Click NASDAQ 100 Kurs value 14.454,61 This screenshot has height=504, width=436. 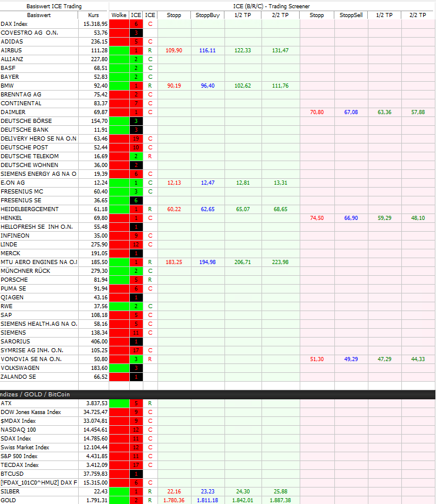(x=96, y=430)
